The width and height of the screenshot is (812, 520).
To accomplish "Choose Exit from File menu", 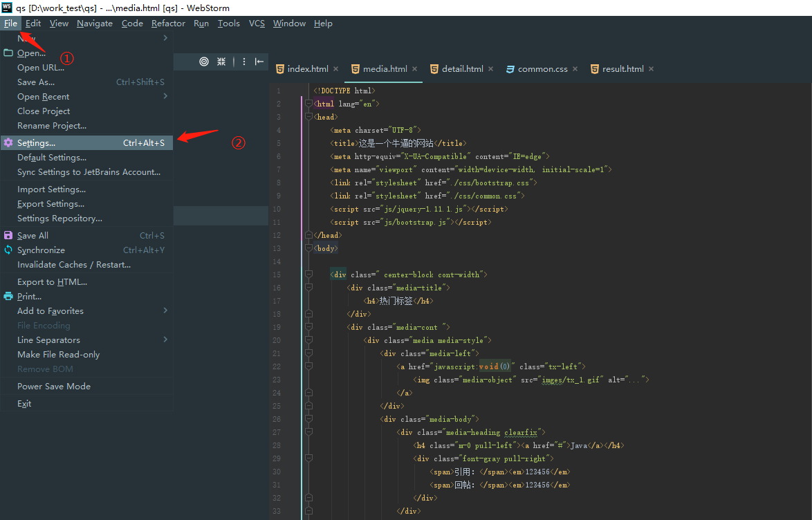I will [86, 403].
